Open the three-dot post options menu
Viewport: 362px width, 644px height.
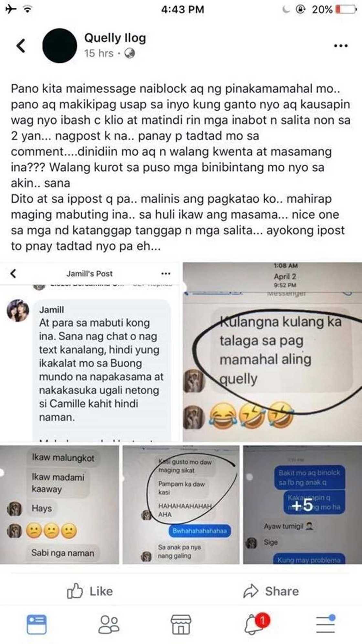click(x=341, y=46)
